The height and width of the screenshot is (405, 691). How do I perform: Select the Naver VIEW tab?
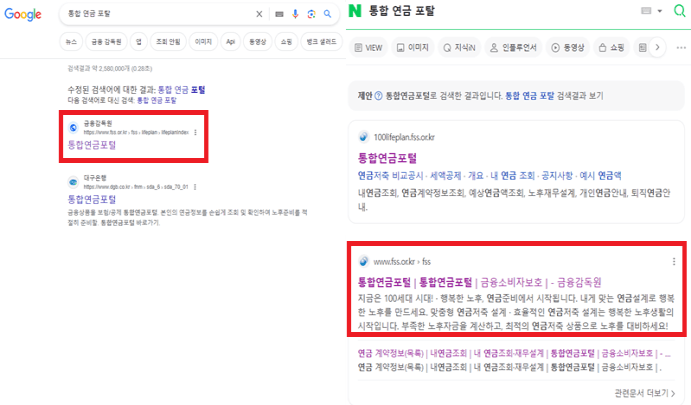pos(368,48)
